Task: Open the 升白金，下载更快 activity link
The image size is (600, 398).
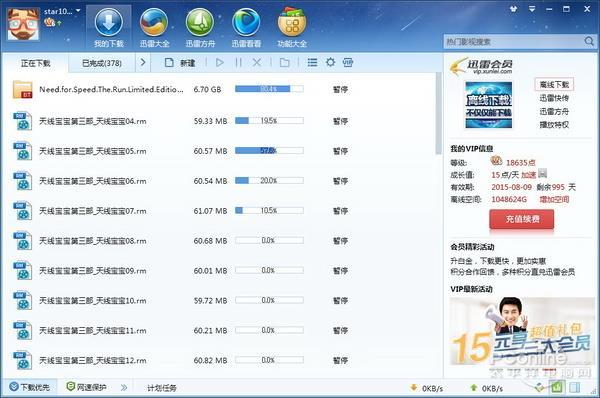Action: coord(498,261)
